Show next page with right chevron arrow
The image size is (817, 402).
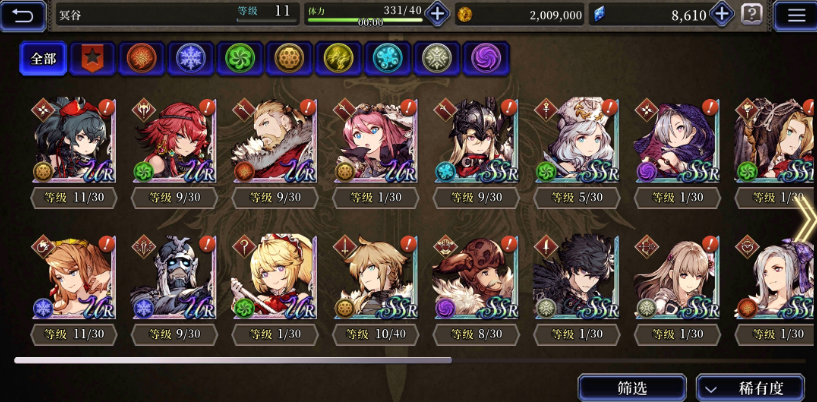click(x=807, y=221)
